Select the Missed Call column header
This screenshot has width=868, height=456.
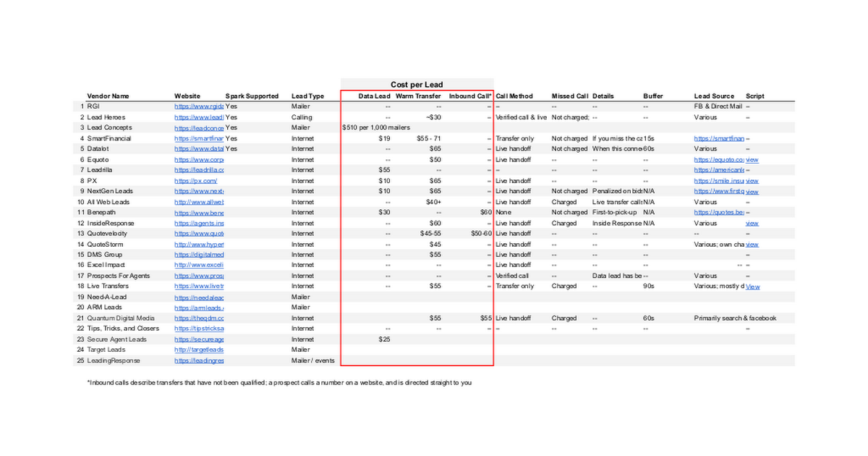click(x=570, y=96)
